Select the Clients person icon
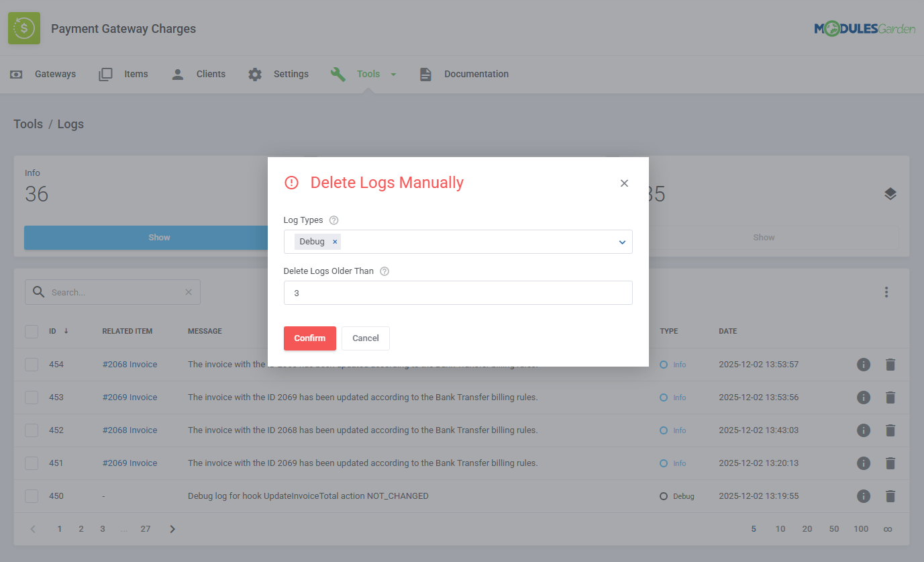 click(x=177, y=74)
